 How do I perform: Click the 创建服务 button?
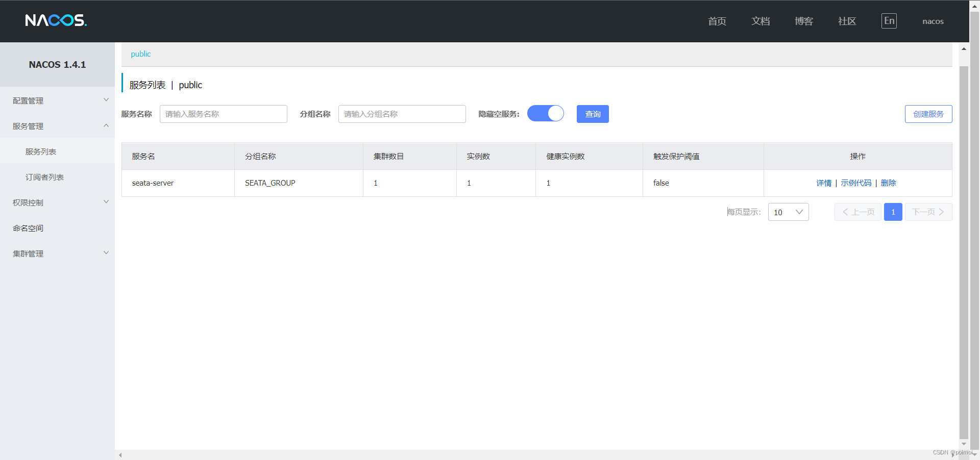point(928,114)
